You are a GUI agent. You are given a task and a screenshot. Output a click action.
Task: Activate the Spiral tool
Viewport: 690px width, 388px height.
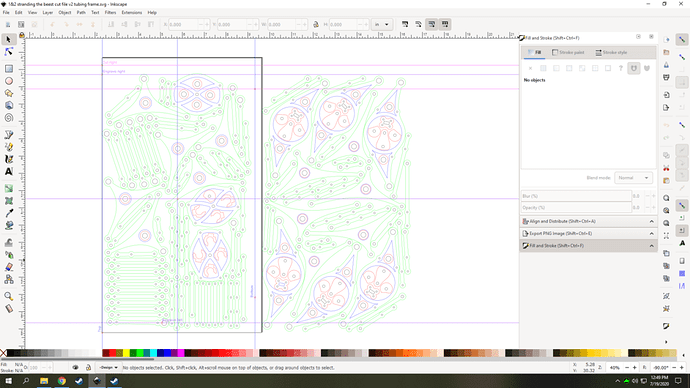8,118
